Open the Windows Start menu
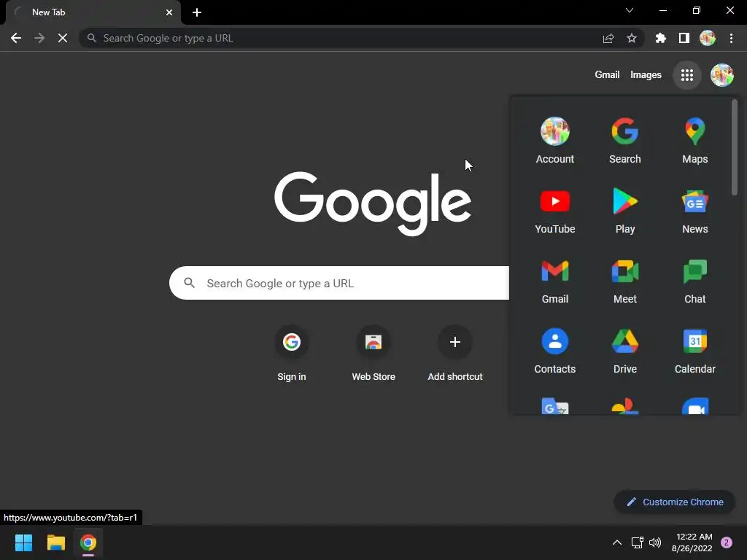This screenshot has width=747, height=560. coord(23,542)
